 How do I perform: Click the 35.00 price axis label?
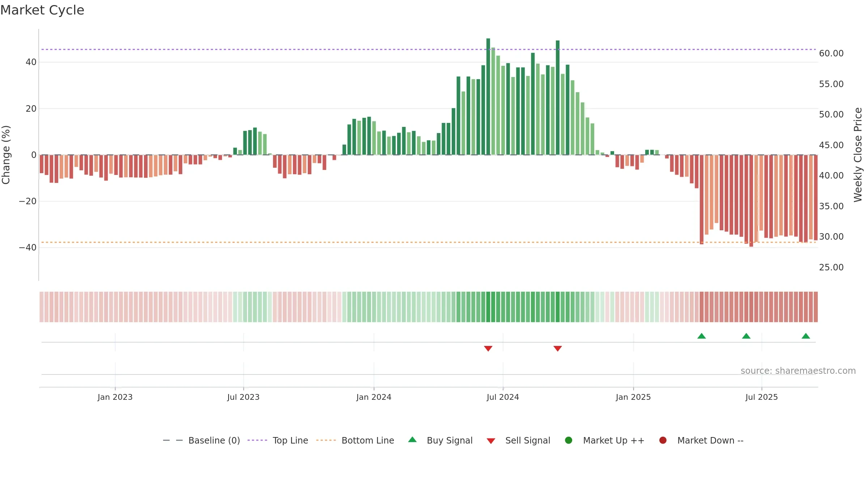point(831,206)
